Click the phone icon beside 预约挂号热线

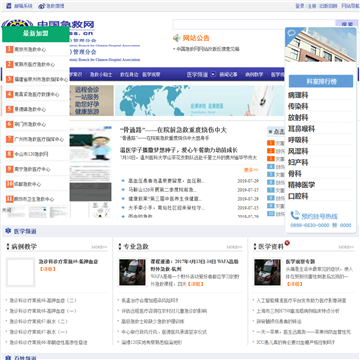point(295,215)
